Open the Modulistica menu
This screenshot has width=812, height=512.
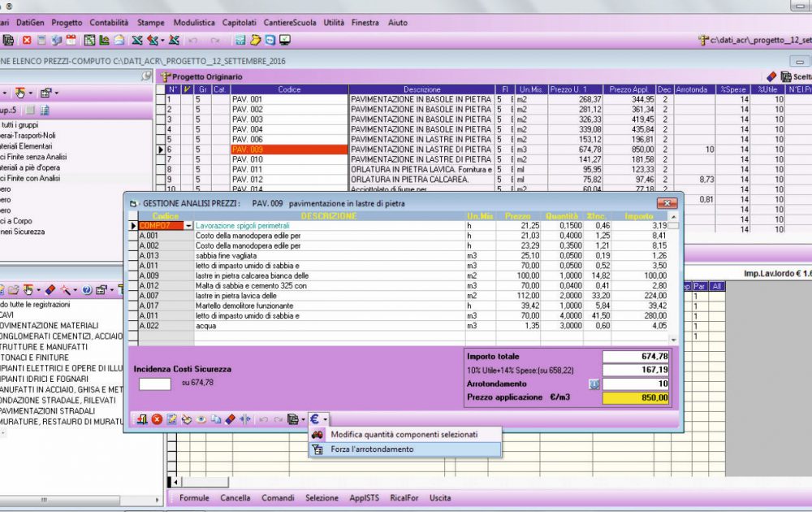tap(194, 23)
